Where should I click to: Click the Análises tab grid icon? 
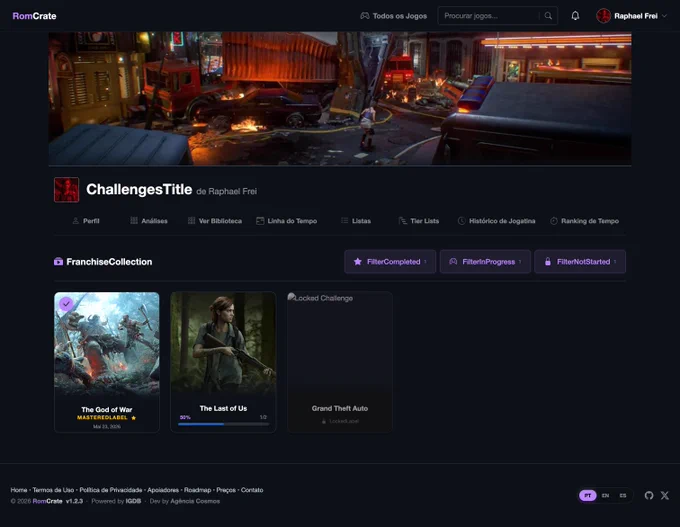click(x=134, y=221)
